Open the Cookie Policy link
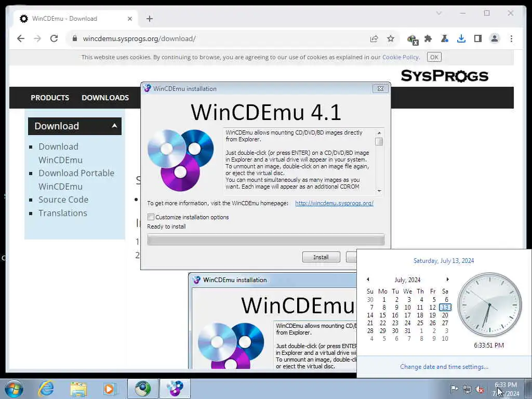Screen dimensions: 532x399 tap(401, 57)
